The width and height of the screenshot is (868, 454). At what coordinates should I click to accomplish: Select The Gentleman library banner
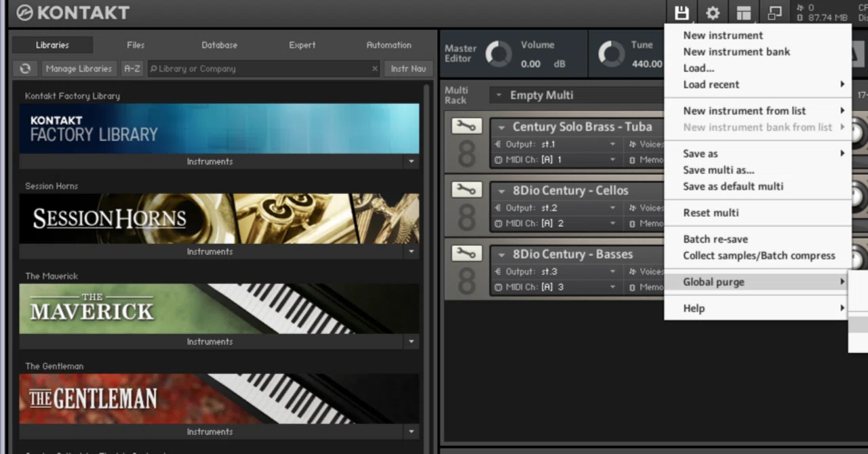pos(219,399)
